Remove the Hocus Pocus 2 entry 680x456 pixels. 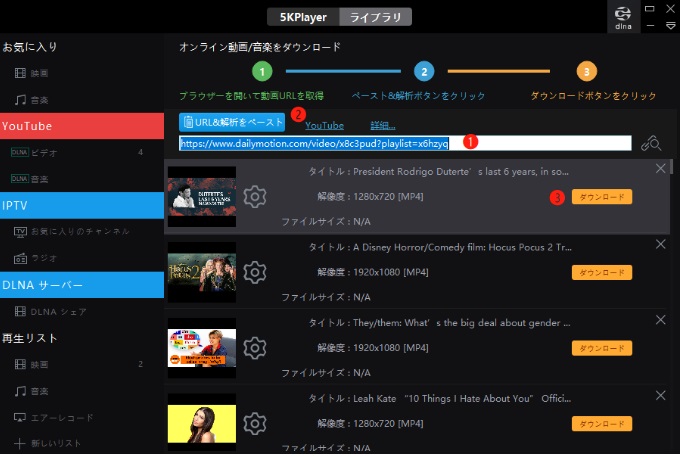click(x=660, y=244)
